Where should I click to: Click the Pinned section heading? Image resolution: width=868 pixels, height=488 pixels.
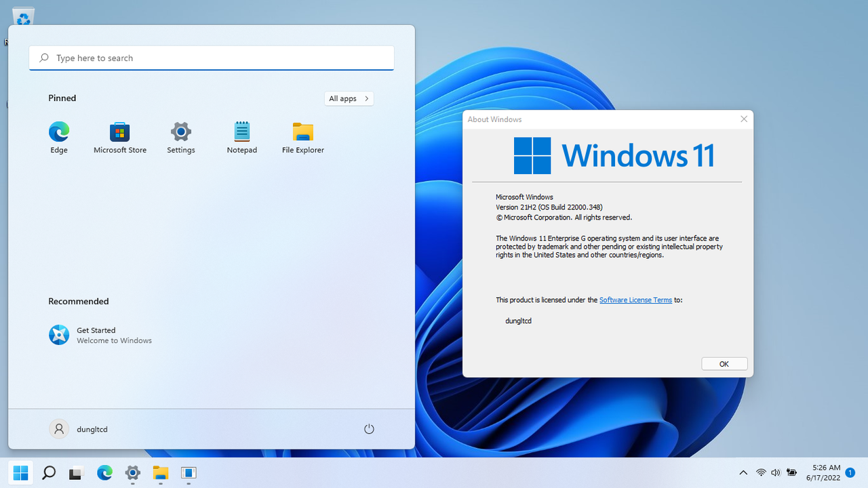click(62, 98)
